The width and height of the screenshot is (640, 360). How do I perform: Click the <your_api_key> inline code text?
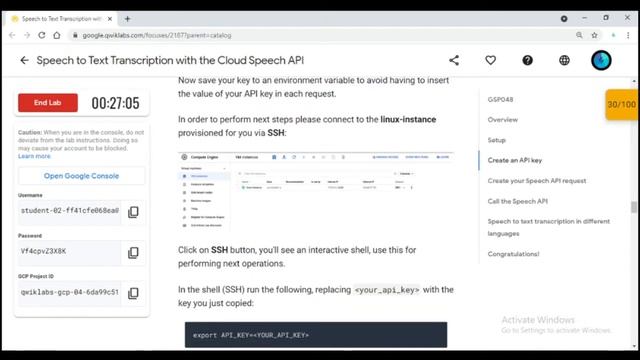point(387,290)
